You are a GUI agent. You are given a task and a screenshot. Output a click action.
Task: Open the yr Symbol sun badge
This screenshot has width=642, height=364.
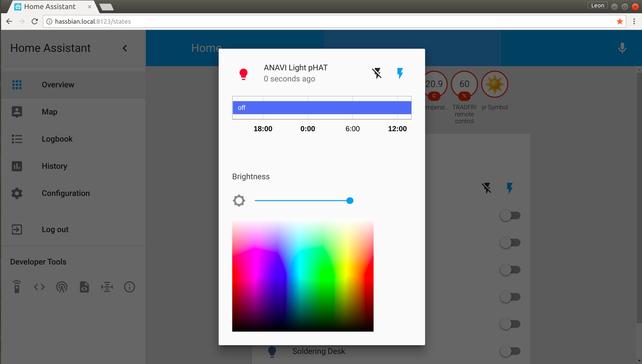495,84
